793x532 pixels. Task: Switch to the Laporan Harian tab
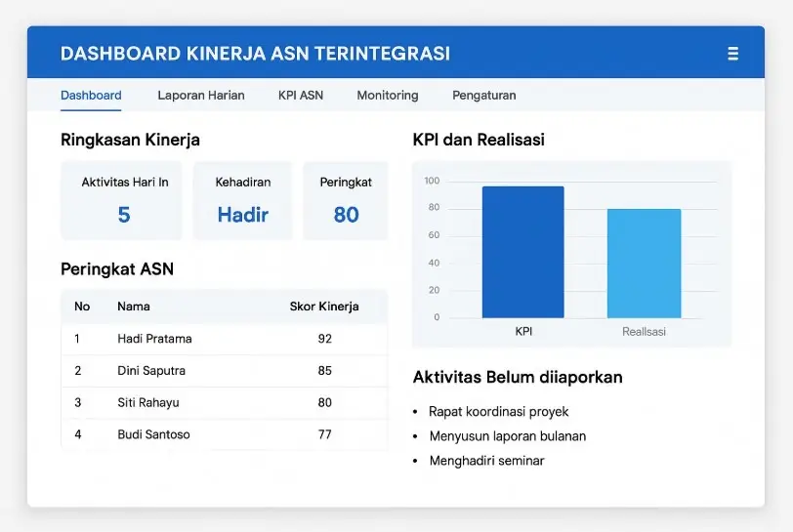[201, 95]
